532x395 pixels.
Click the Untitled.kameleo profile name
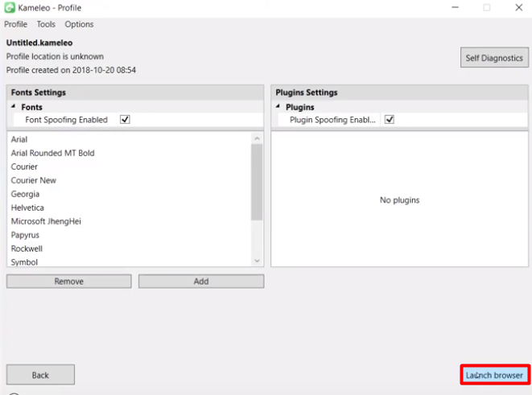click(x=39, y=43)
